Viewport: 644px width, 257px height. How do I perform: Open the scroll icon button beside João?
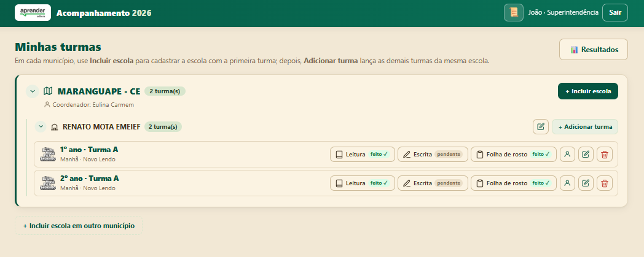point(513,12)
